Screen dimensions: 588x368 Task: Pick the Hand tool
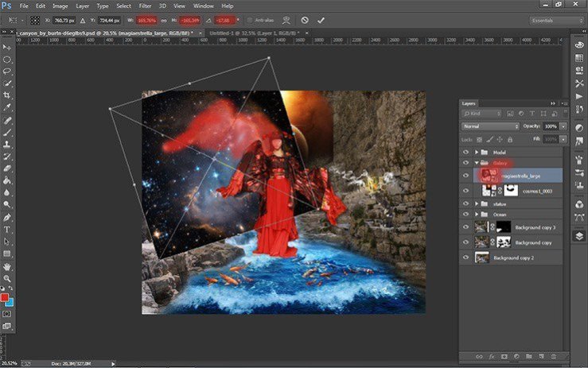click(7, 265)
